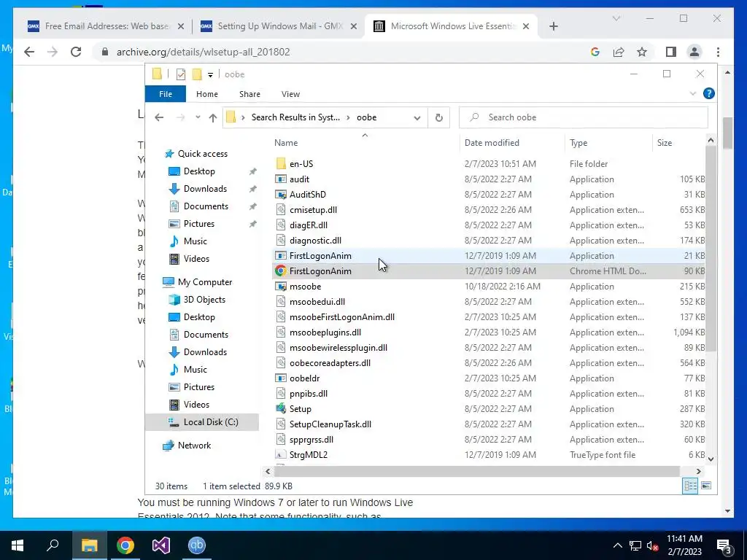747x560 pixels.
Task: Click the Help question mark icon in Explorer
Action: [708, 94]
